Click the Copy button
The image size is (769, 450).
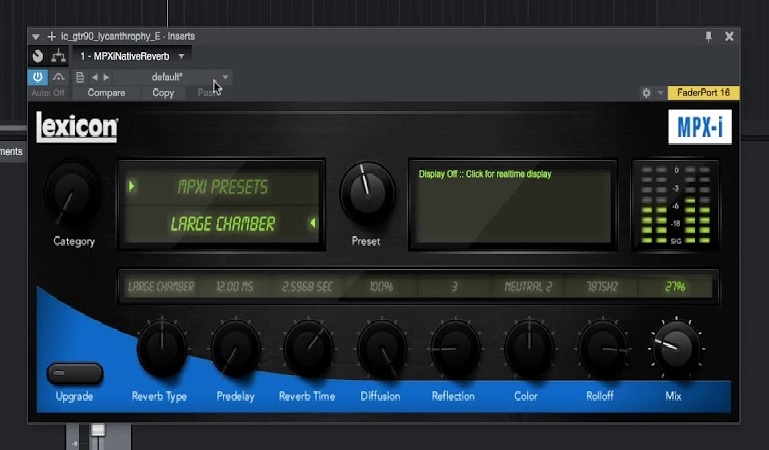coord(163,93)
